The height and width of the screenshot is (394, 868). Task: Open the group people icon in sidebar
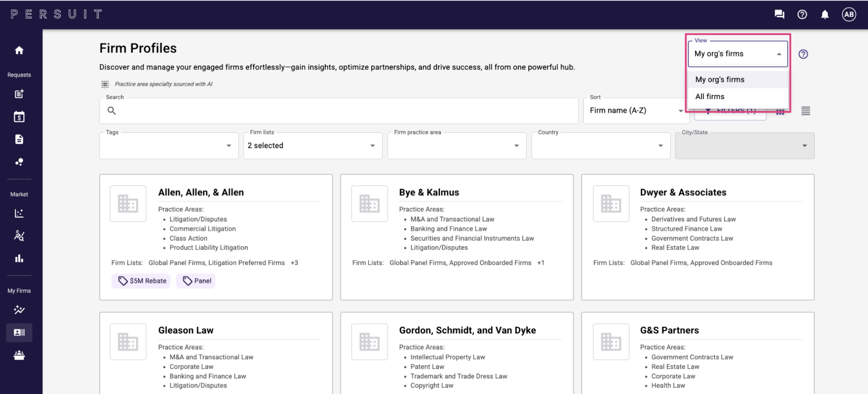point(19,355)
